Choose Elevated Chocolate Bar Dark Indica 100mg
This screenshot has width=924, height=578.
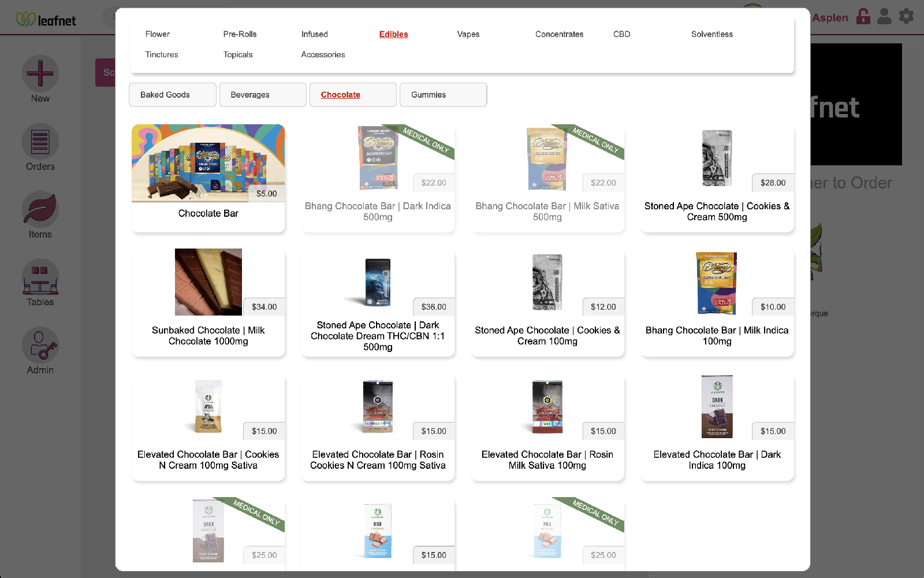717,427
